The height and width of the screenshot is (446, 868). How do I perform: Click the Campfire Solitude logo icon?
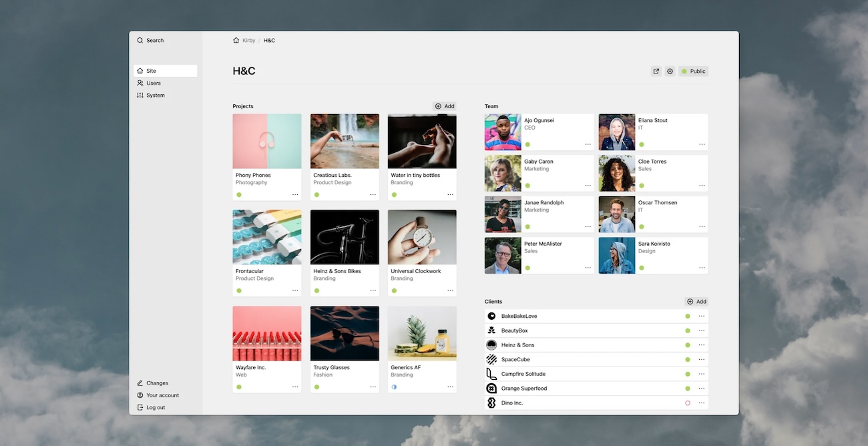click(491, 374)
